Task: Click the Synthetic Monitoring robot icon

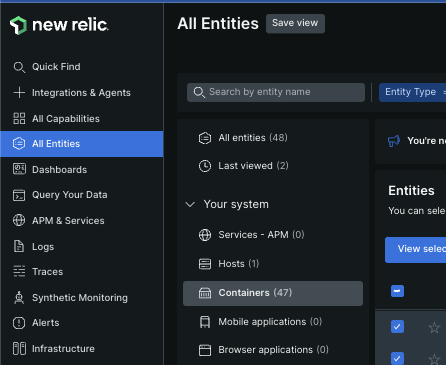Action: [19, 298]
